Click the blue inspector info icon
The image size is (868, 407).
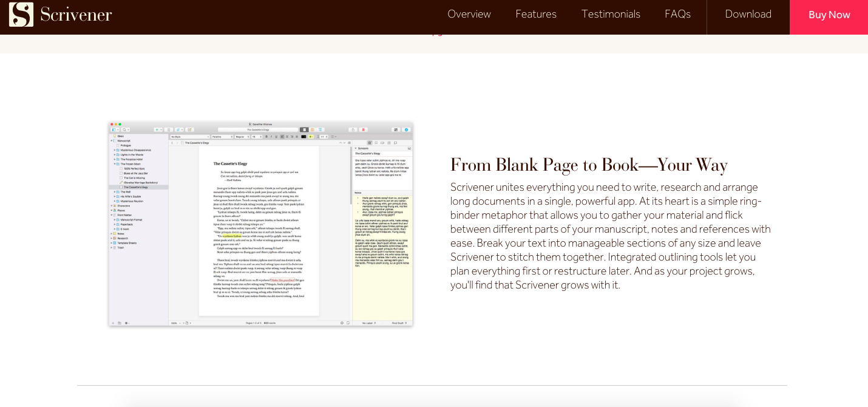coord(406,129)
